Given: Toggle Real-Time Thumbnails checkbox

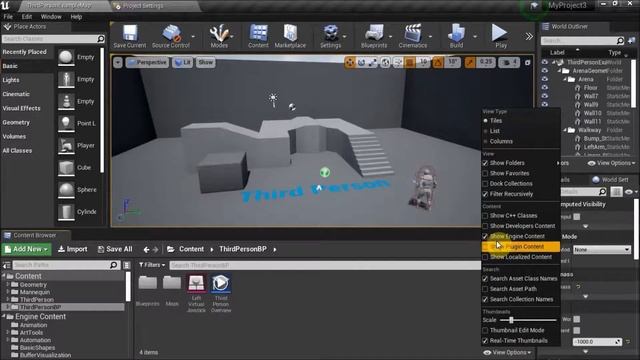Looking at the screenshot, I should click(485, 341).
